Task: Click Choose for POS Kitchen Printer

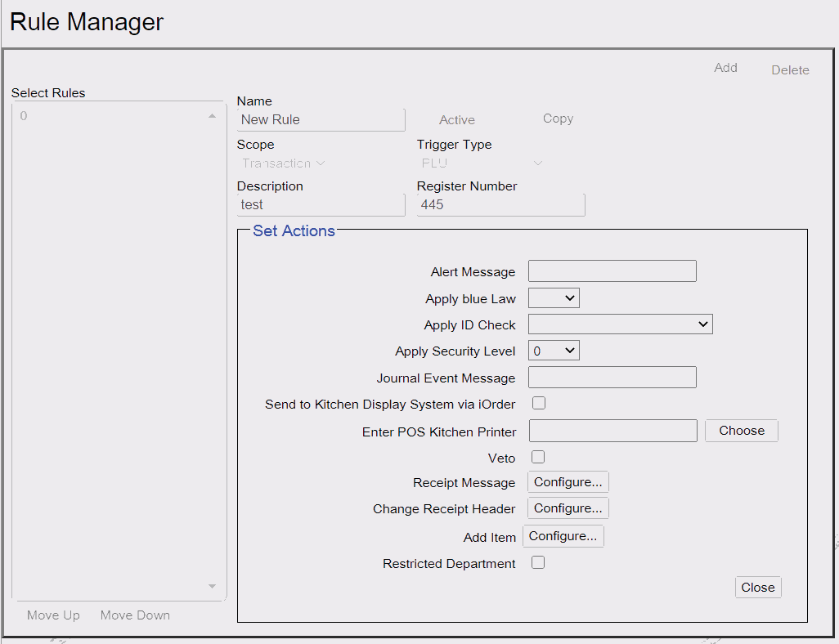Action: tap(742, 431)
